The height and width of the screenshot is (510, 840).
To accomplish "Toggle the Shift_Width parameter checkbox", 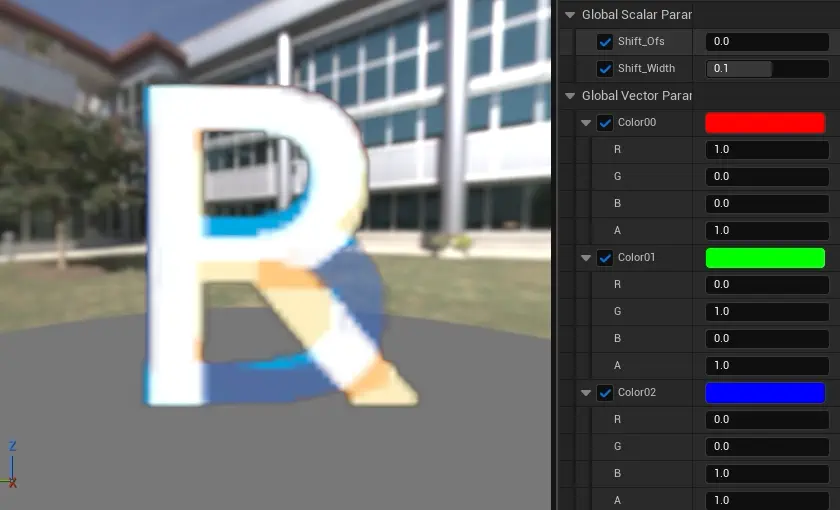I will click(x=605, y=69).
